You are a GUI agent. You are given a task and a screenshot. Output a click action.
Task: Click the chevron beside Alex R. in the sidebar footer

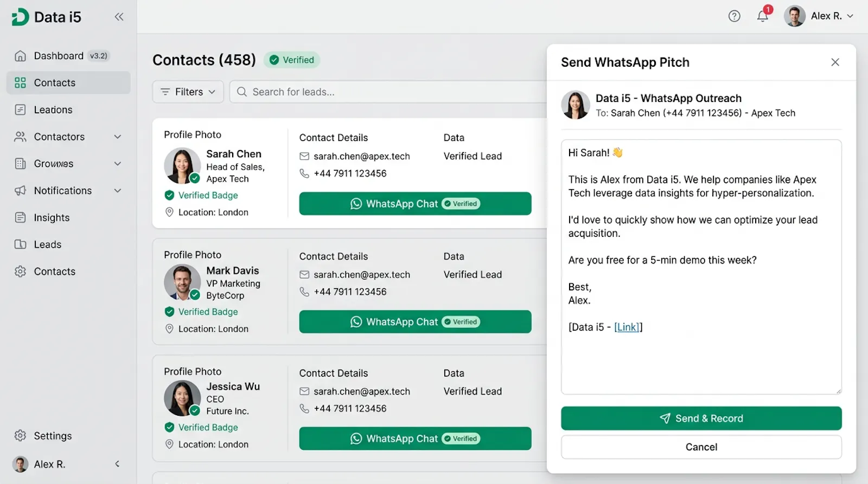click(x=117, y=464)
